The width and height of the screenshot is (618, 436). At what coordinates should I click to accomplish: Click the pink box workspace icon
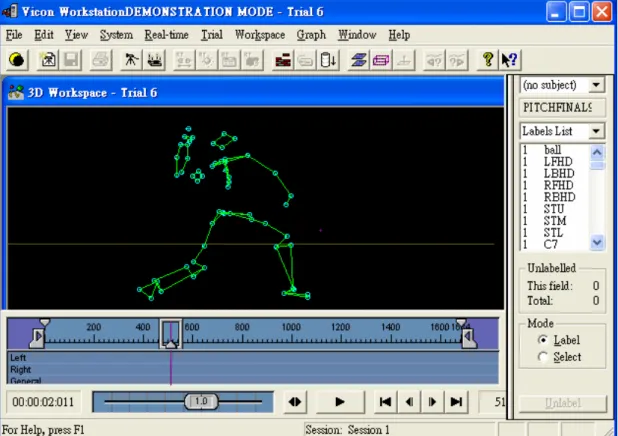coord(381,60)
